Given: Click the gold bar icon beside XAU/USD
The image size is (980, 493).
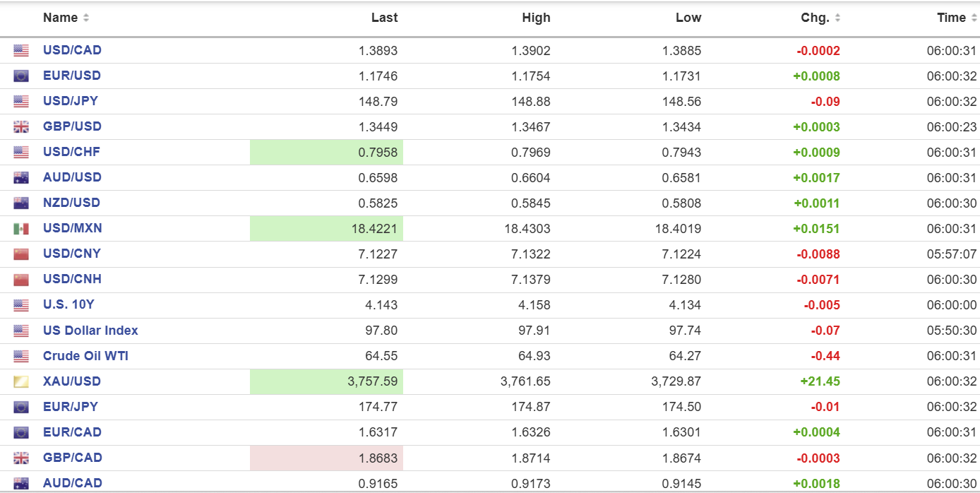Looking at the screenshot, I should click(21, 382).
